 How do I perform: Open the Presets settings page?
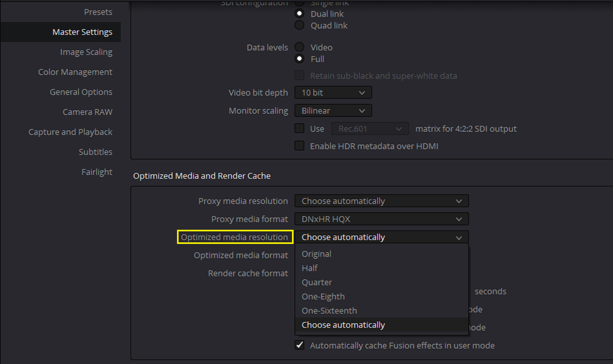[x=98, y=12]
